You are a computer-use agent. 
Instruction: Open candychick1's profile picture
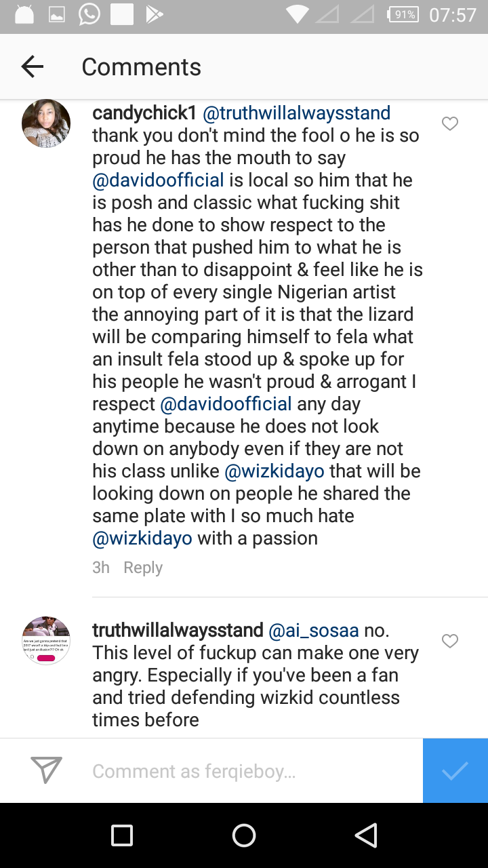(x=46, y=123)
